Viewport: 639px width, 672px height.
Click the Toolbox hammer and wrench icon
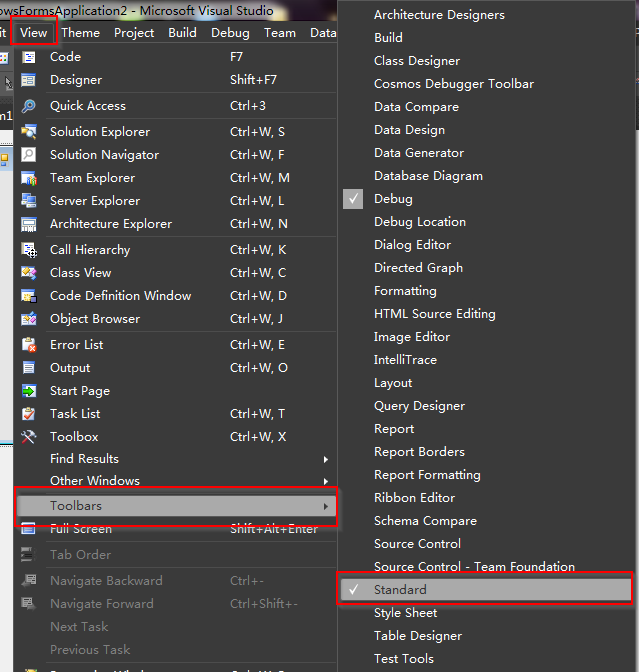29,437
